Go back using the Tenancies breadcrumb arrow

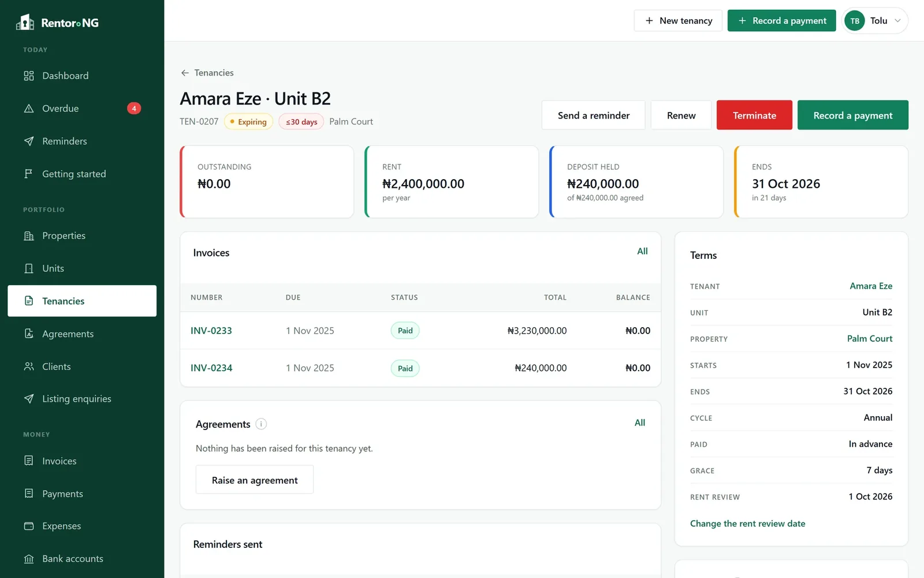(x=185, y=73)
